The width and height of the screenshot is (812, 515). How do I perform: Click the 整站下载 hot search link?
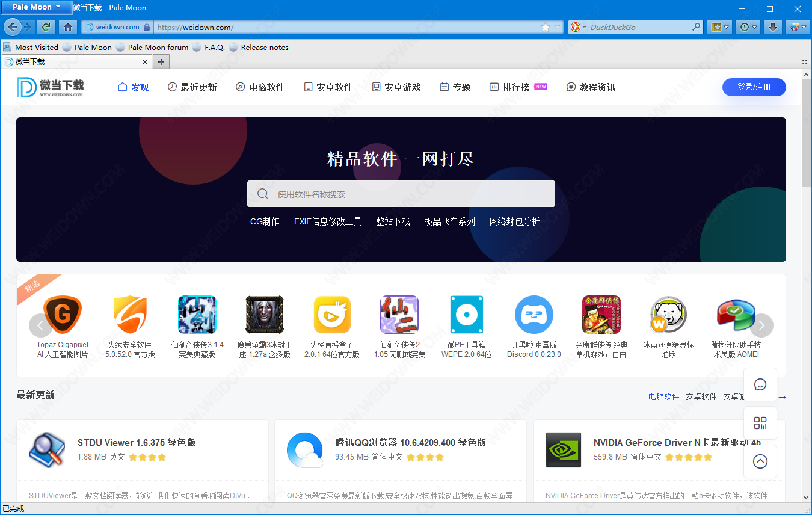tap(393, 221)
